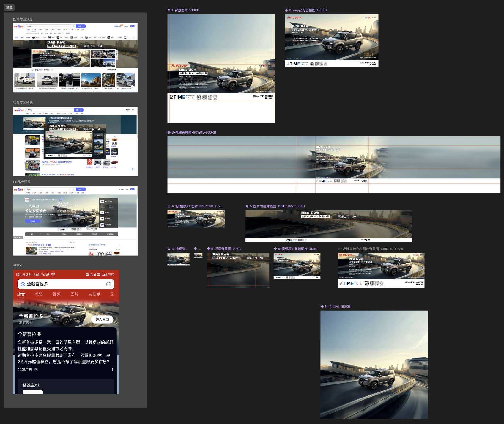Click the component icon beside 9-视频项1-首帧图片-40KB
Screen dimensions: 504x424
[x=275, y=249]
